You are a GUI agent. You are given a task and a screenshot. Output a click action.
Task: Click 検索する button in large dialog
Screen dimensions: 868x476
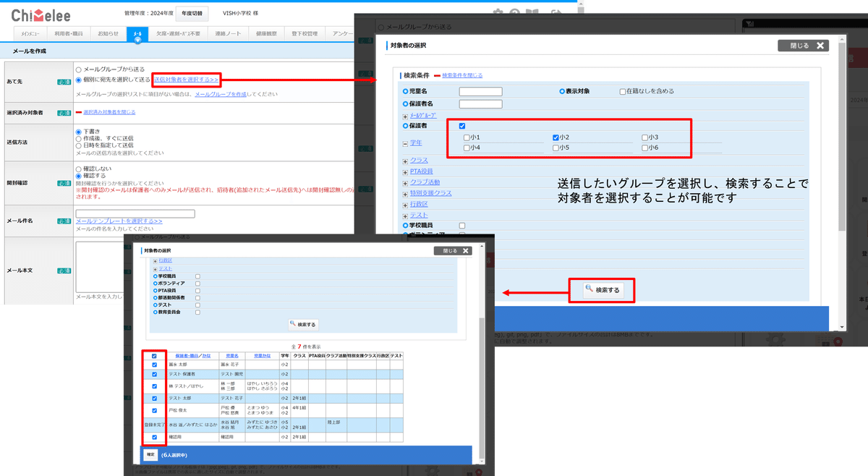tap(602, 289)
